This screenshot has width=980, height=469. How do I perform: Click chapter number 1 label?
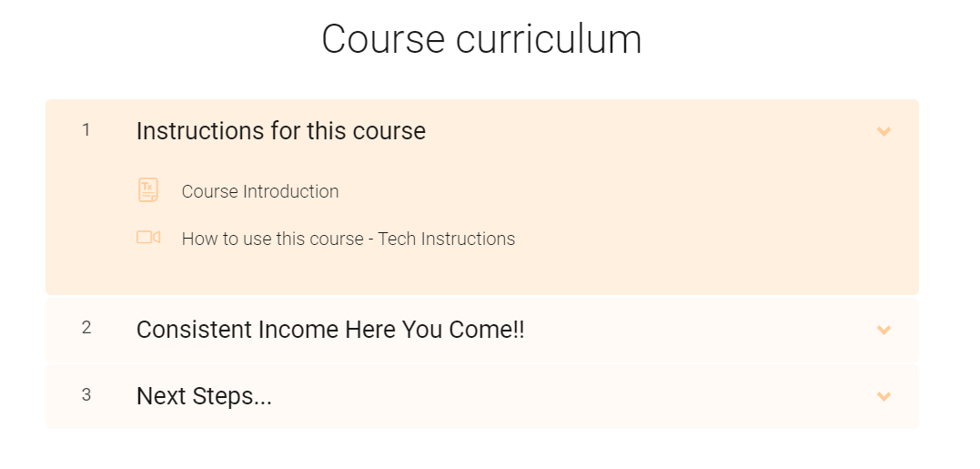click(x=86, y=130)
